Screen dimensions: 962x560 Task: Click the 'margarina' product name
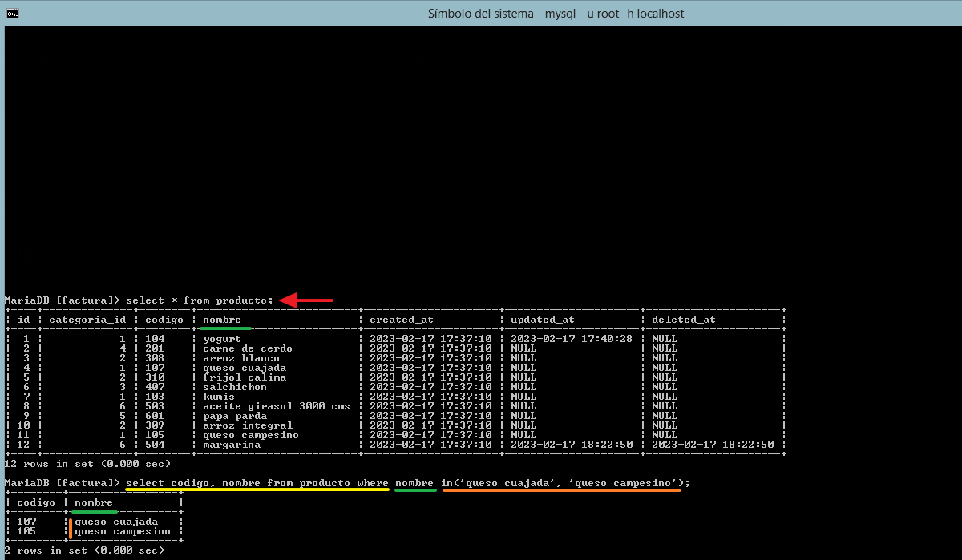click(x=232, y=445)
